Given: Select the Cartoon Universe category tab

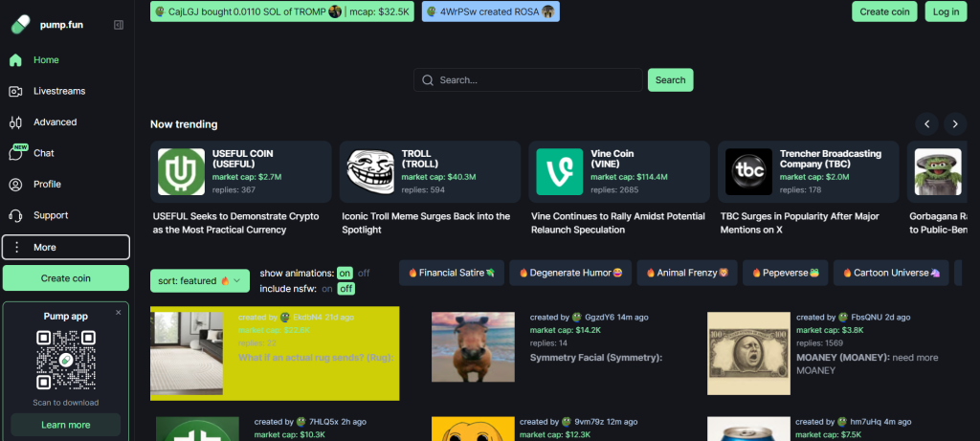Looking at the screenshot, I should pyautogui.click(x=891, y=273).
